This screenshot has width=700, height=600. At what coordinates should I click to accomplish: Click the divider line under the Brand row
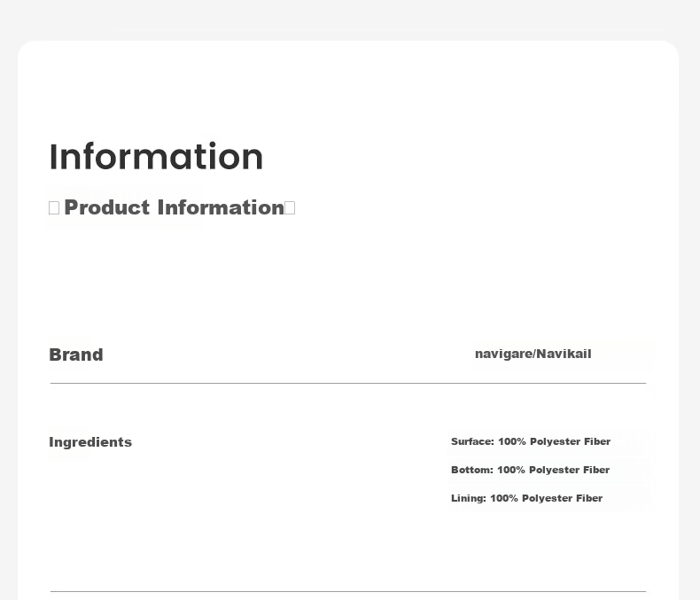tap(348, 383)
